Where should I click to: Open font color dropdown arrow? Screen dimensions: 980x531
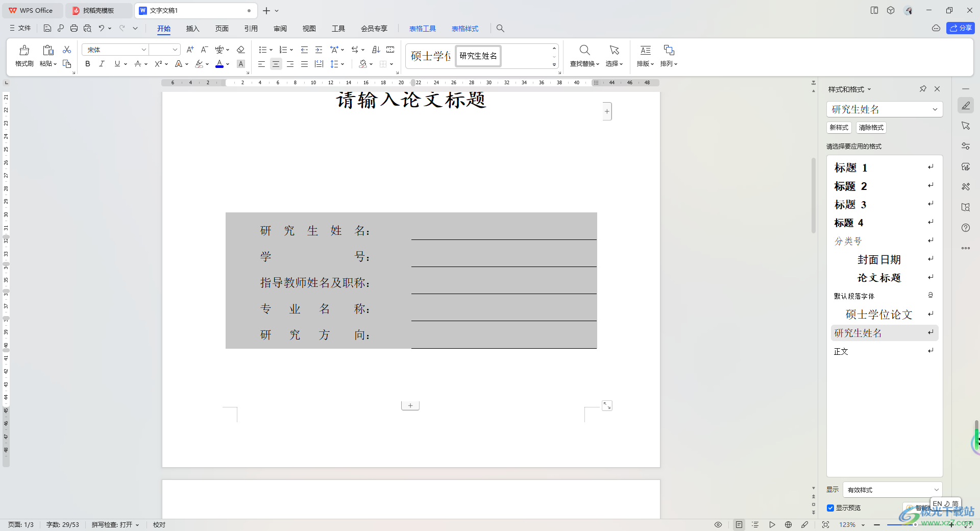tap(228, 64)
